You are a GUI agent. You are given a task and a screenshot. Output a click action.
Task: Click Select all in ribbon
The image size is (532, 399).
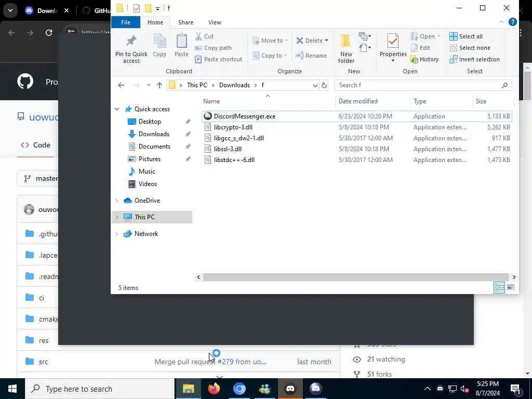[x=466, y=36]
